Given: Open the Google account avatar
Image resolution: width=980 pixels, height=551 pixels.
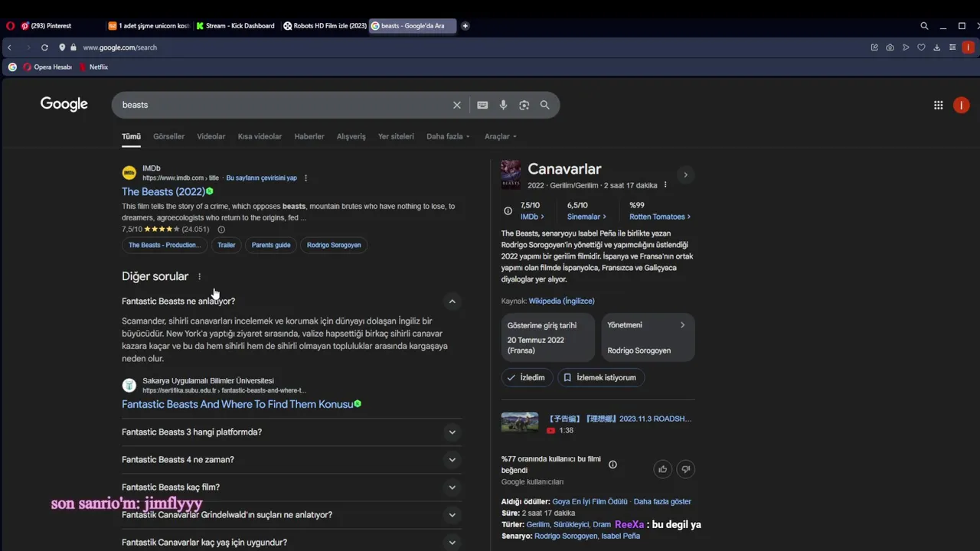Looking at the screenshot, I should [x=962, y=106].
